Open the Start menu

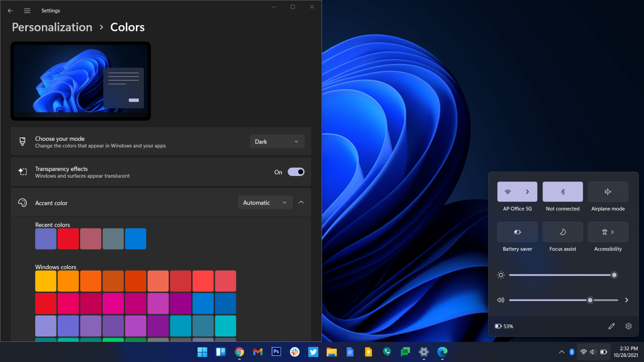point(202,352)
